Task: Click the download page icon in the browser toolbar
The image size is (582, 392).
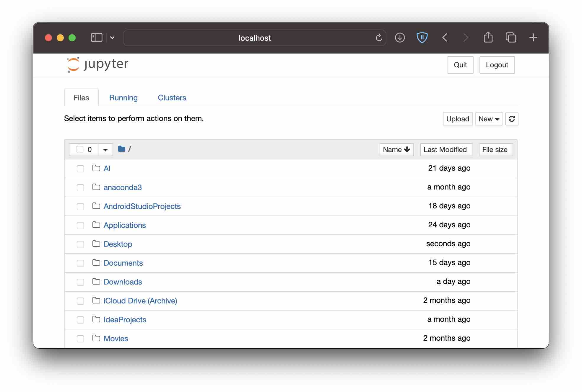Action: point(400,38)
